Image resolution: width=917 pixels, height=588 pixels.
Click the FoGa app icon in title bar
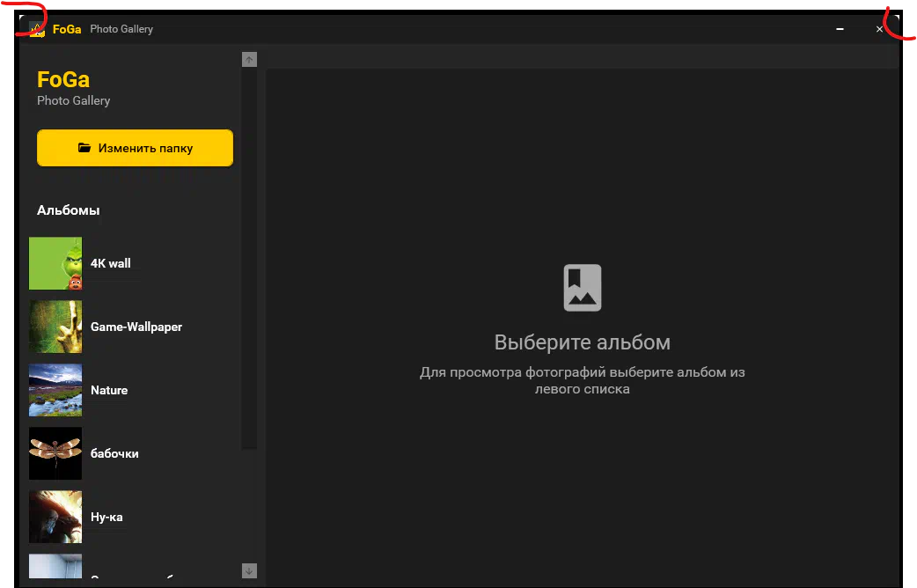click(x=38, y=29)
